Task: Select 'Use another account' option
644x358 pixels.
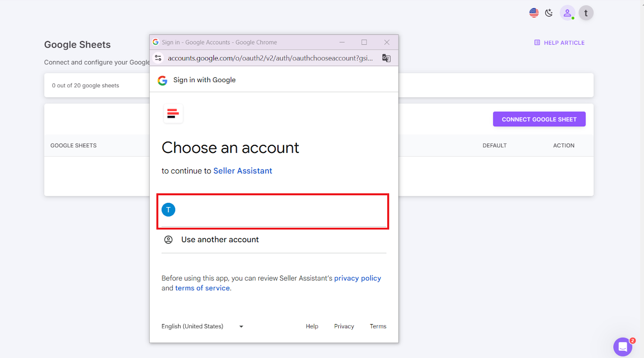Action: coord(220,239)
